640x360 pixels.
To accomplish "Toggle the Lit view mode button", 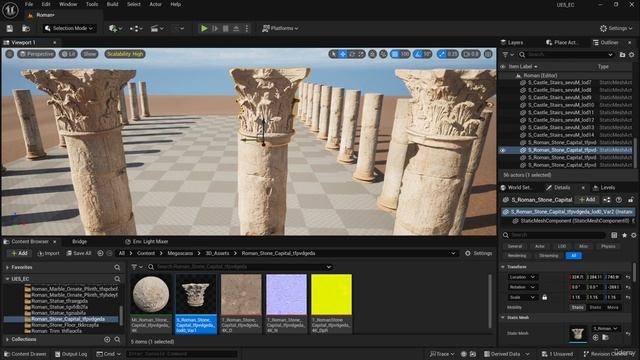I will (68, 54).
